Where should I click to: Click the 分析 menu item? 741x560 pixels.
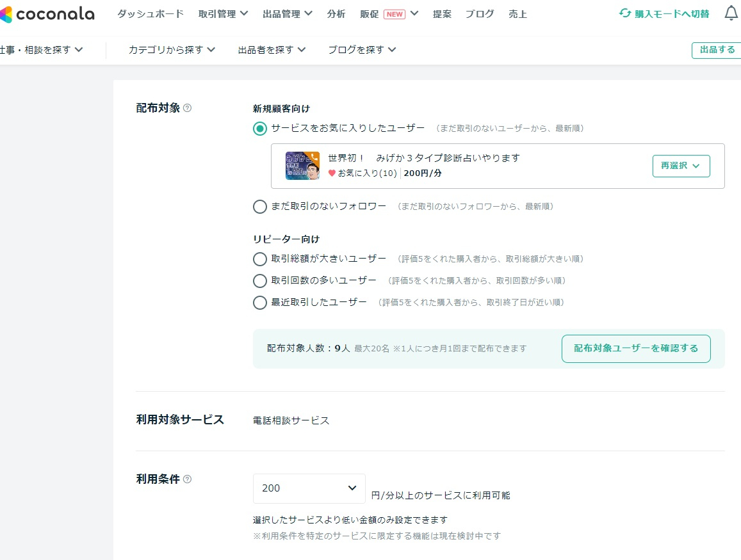[336, 13]
